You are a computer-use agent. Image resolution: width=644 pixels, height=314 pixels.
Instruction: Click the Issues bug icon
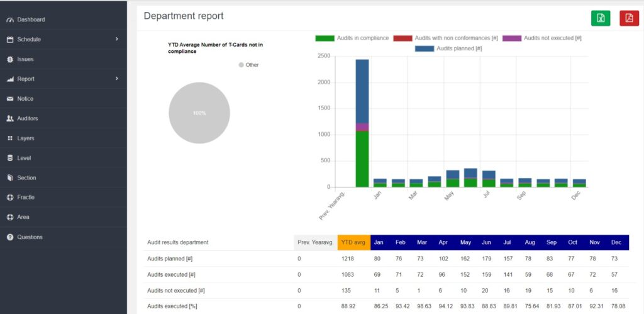(10, 59)
